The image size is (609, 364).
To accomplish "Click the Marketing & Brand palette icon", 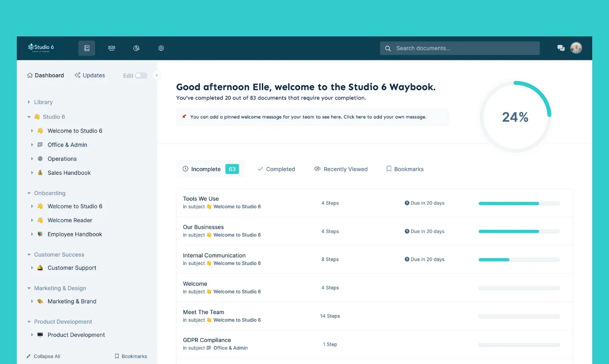I will [x=40, y=302].
